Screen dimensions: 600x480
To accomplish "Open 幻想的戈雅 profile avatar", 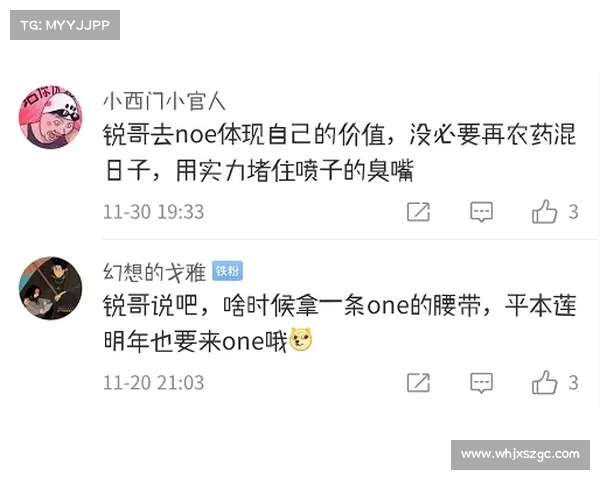I will click(x=51, y=288).
